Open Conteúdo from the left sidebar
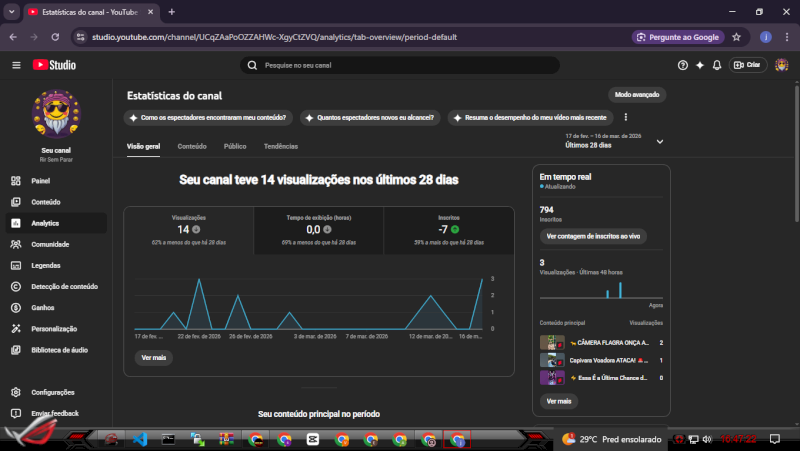The width and height of the screenshot is (800, 451). click(45, 202)
